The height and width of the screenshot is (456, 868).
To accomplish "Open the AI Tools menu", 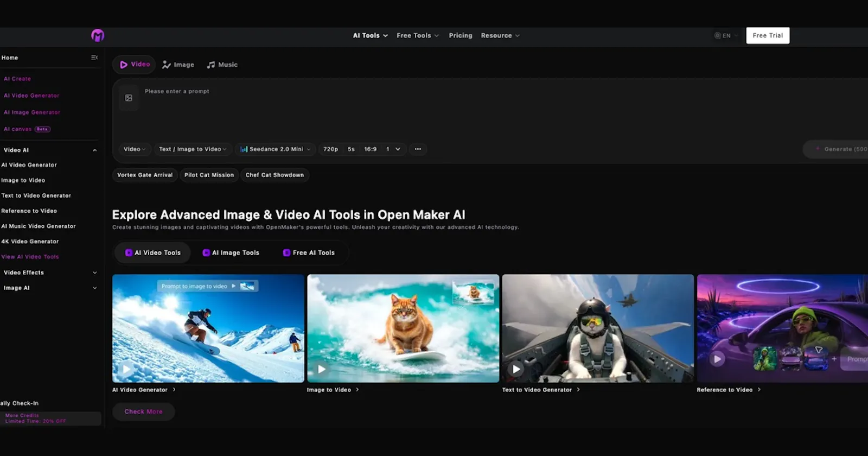I will pyautogui.click(x=371, y=36).
